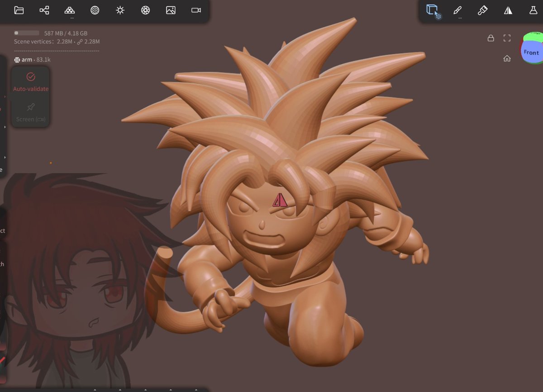Open the Files folder menu
The width and height of the screenshot is (543, 392).
coord(19,10)
